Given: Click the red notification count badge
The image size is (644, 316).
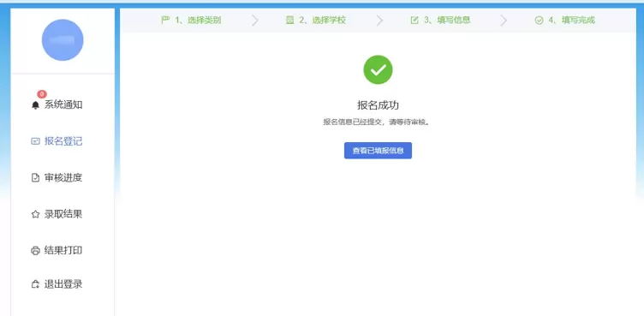Looking at the screenshot, I should [41, 94].
